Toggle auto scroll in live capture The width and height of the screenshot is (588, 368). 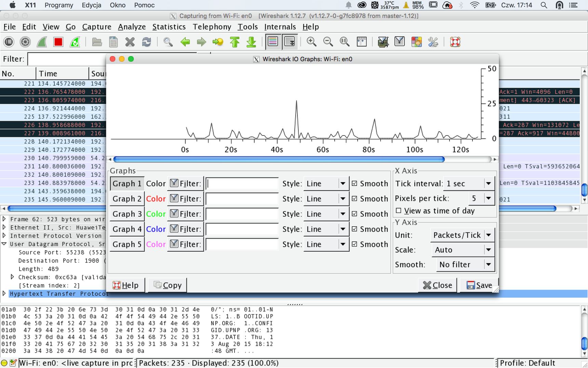tap(290, 42)
